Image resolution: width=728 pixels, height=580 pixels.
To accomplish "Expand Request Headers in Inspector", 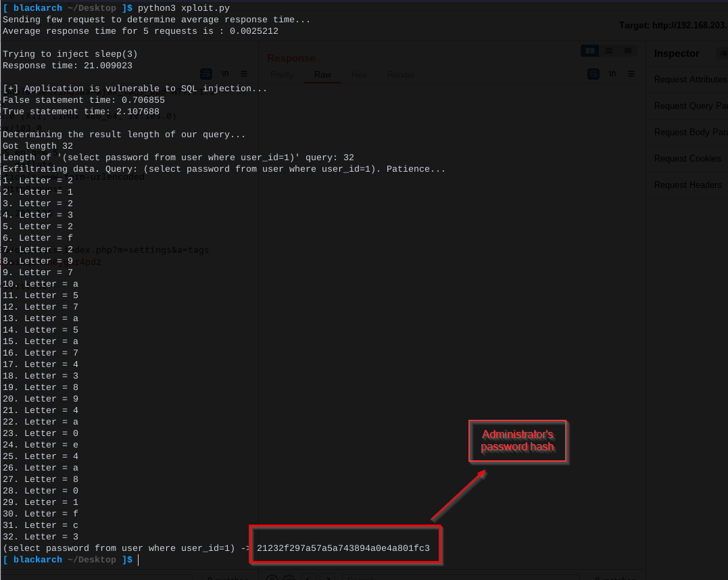I will [689, 185].
